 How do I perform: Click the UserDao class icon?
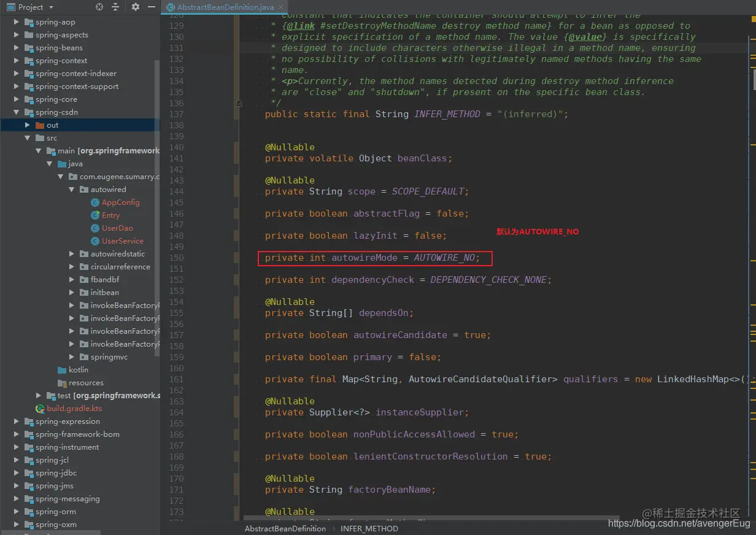(95, 228)
